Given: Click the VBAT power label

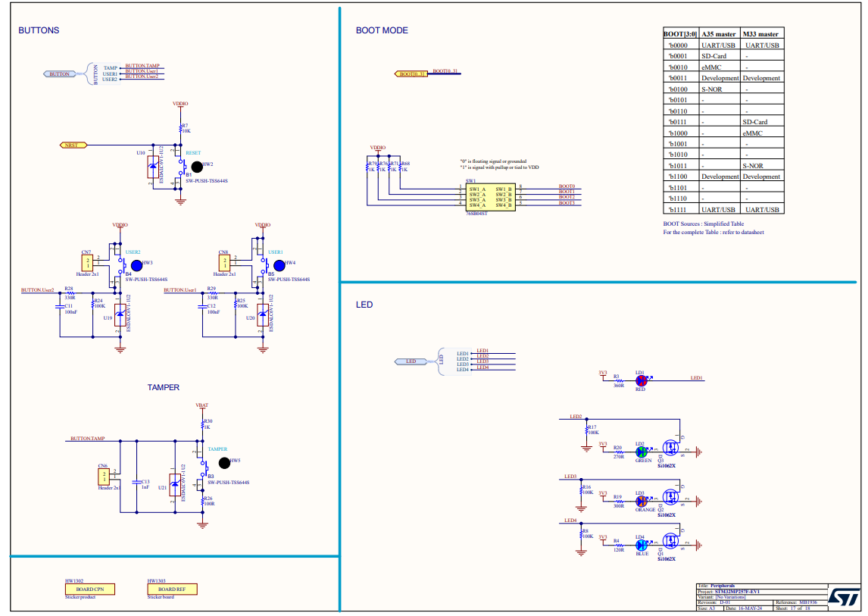Looking at the screenshot, I should (x=202, y=405).
